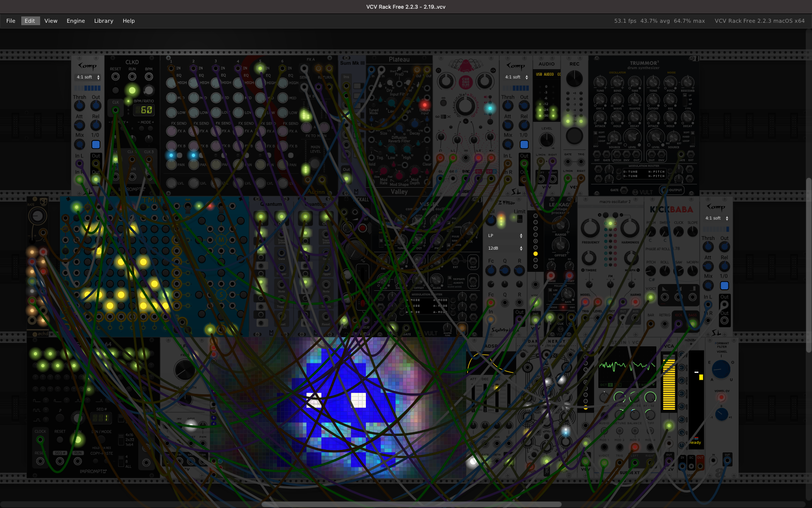This screenshot has width=812, height=508.
Task: Open the View menu
Action: tap(51, 21)
